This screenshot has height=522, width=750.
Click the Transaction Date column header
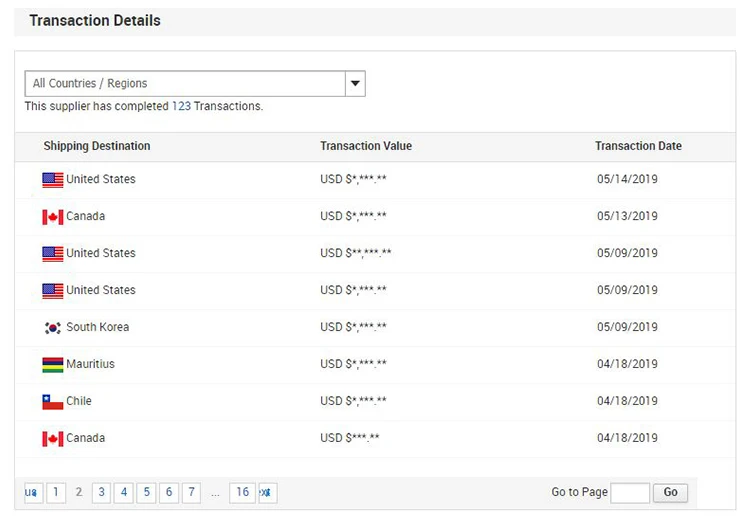coord(638,146)
